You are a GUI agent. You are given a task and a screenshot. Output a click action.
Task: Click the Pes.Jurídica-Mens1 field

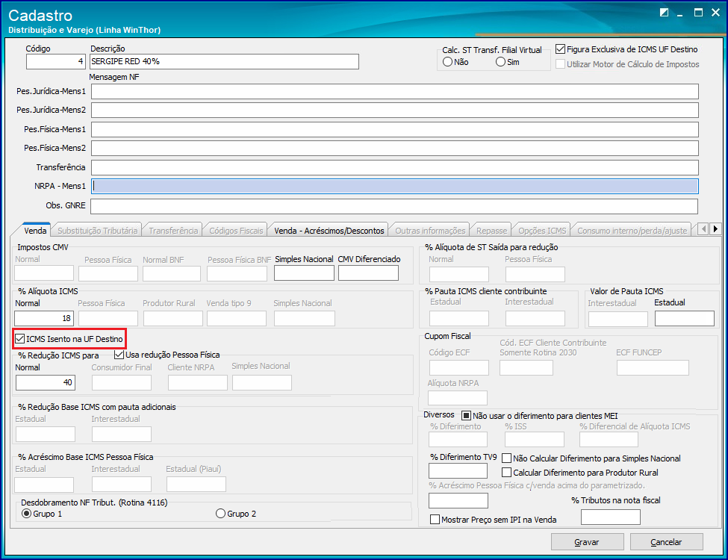point(395,92)
